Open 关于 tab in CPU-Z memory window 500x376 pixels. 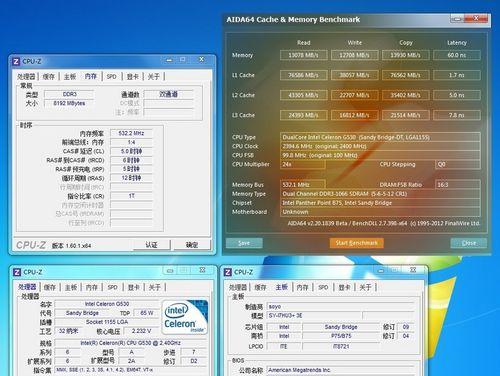(154, 77)
